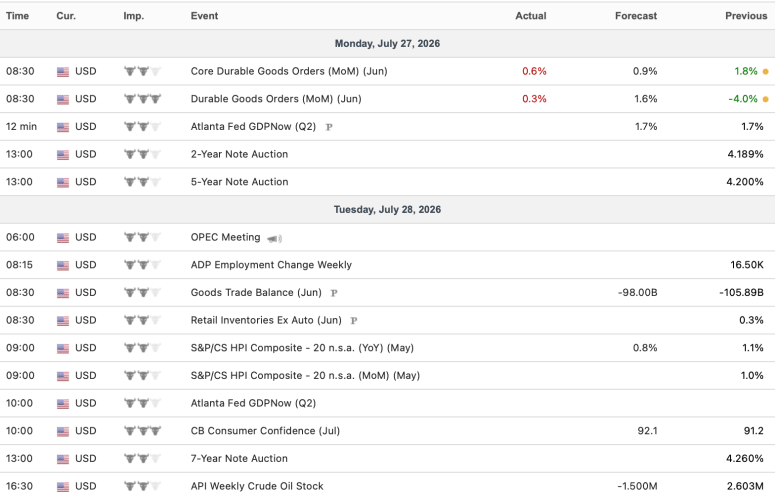Click bull importance icons for CB Consumer Confidence
This screenshot has height=495, width=775.
tap(142, 431)
